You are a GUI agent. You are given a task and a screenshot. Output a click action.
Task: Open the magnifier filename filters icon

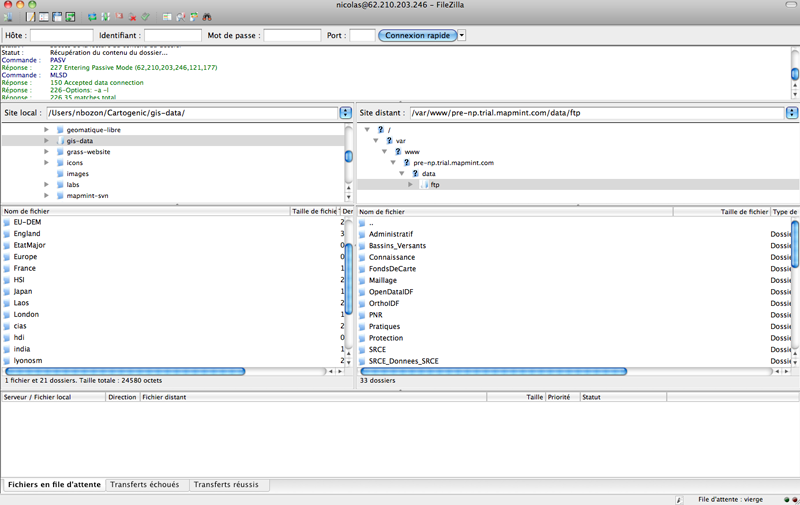coord(180,17)
